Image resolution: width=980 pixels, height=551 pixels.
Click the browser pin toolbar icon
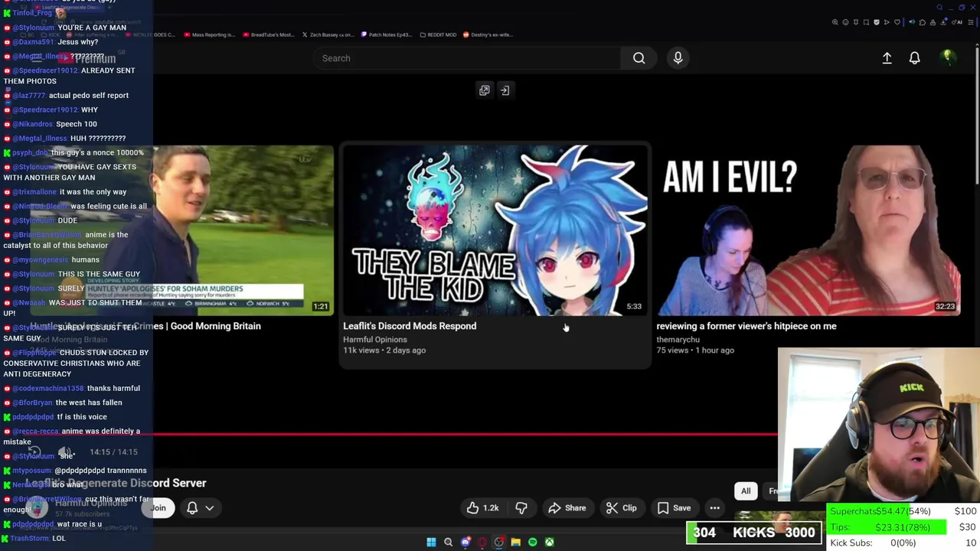[x=856, y=22]
